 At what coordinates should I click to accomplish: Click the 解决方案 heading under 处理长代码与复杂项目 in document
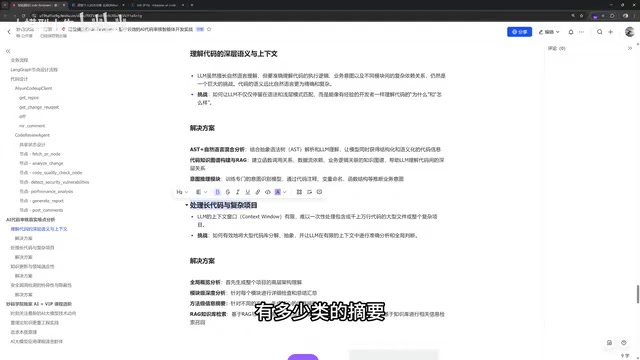(202, 261)
